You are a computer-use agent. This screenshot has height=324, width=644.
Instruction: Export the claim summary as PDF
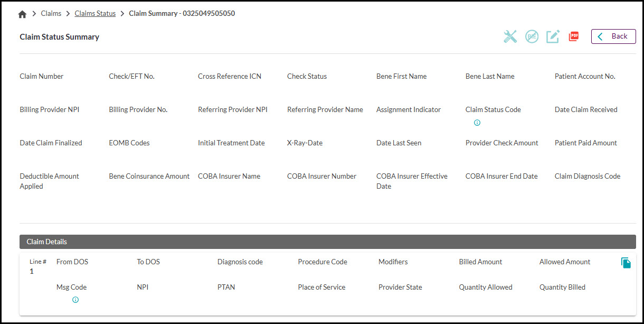(x=574, y=36)
